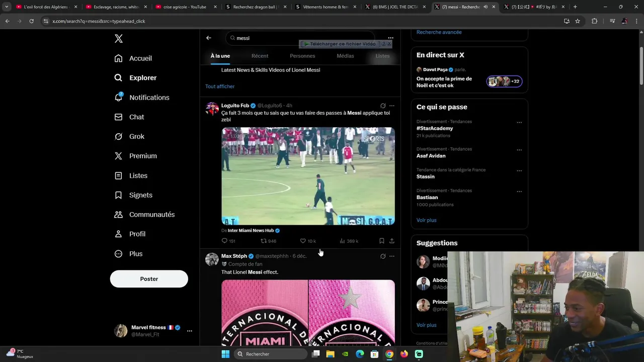Screen dimensions: 644x362
Task: Share the Loguito Fcb post
Action: click(x=392, y=241)
